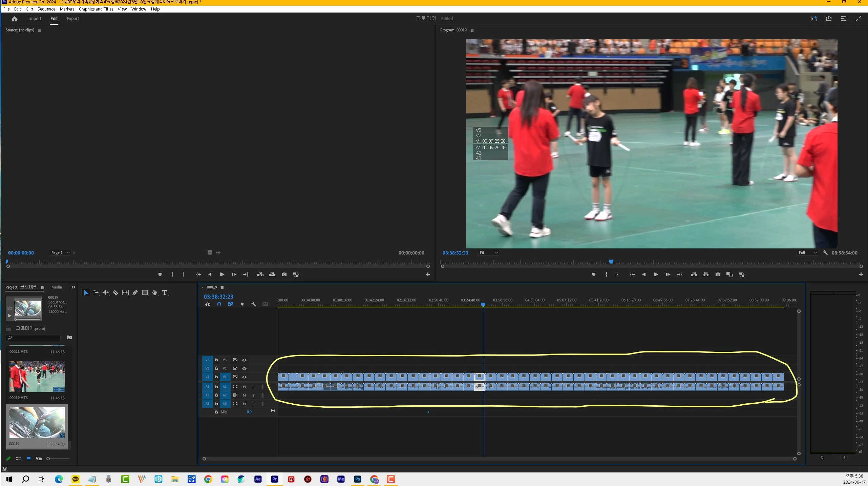
Task: Select the Pen tool
Action: [x=135, y=292]
